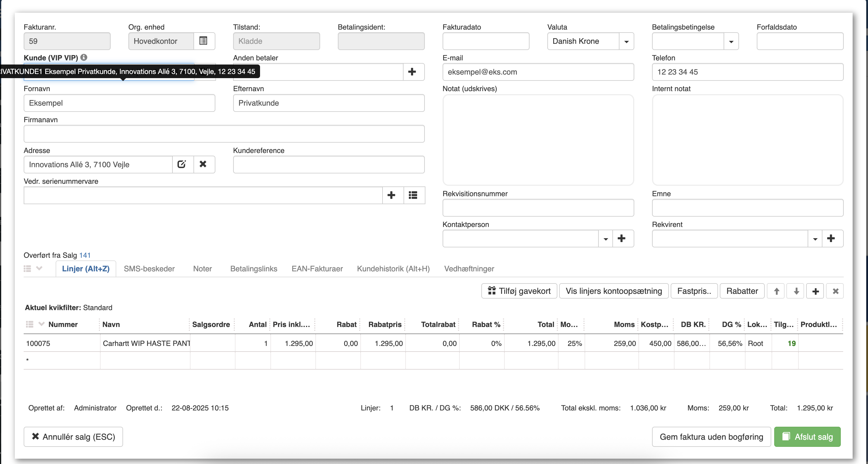
Task: Open the Kundehistorik (Alt+H) tab
Action: 393,269
